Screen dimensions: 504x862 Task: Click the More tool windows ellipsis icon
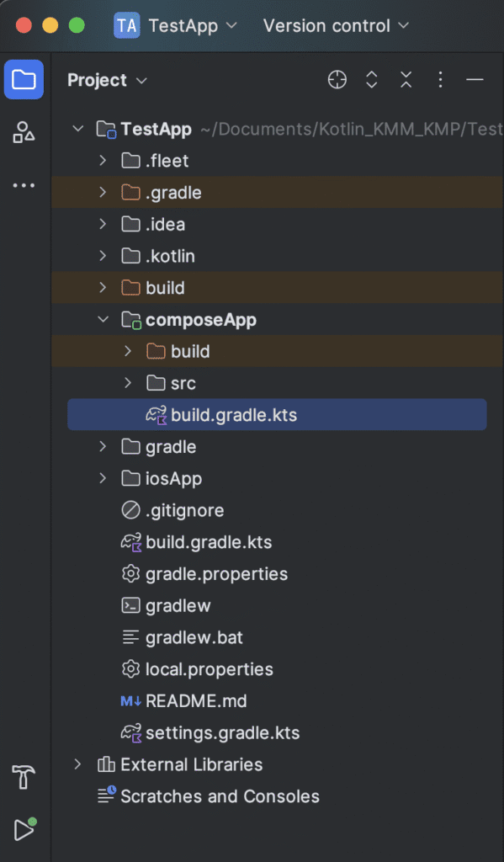(x=24, y=184)
